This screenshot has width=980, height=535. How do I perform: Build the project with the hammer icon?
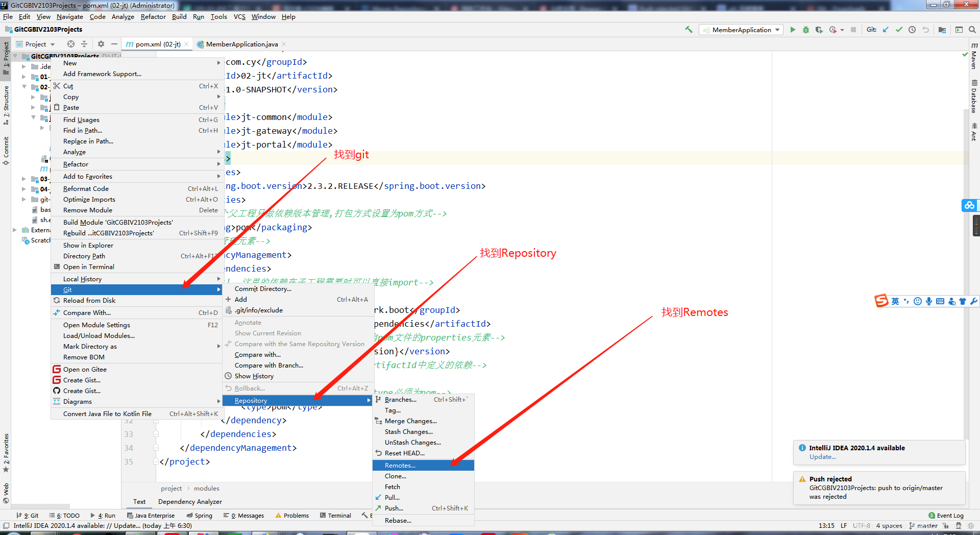pos(689,30)
